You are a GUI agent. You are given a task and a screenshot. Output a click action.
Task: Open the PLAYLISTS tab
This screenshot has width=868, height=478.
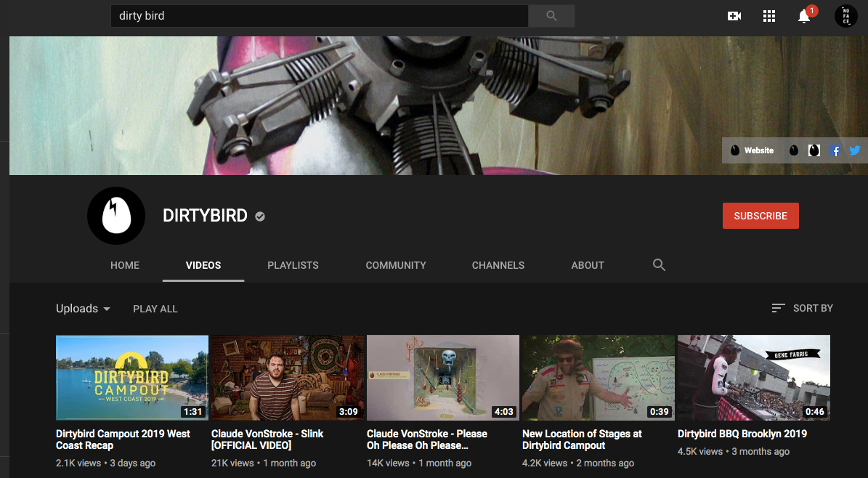coord(293,265)
